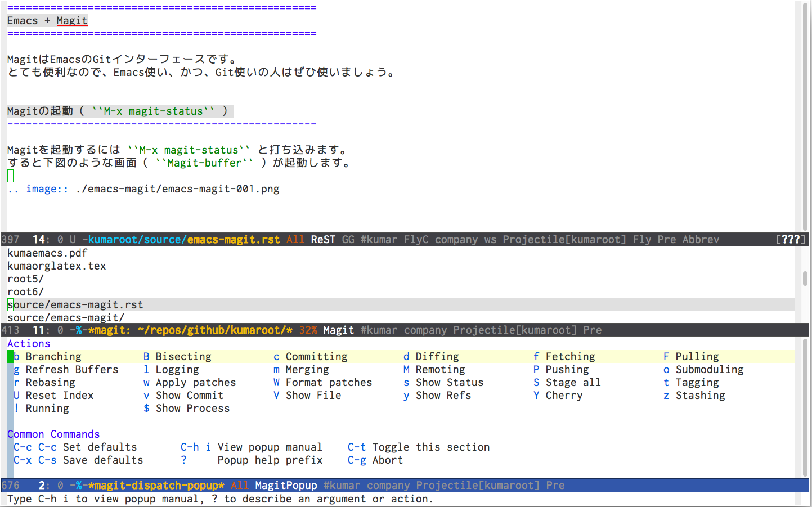
Task: Click Toggle this section command
Action: pos(419,447)
